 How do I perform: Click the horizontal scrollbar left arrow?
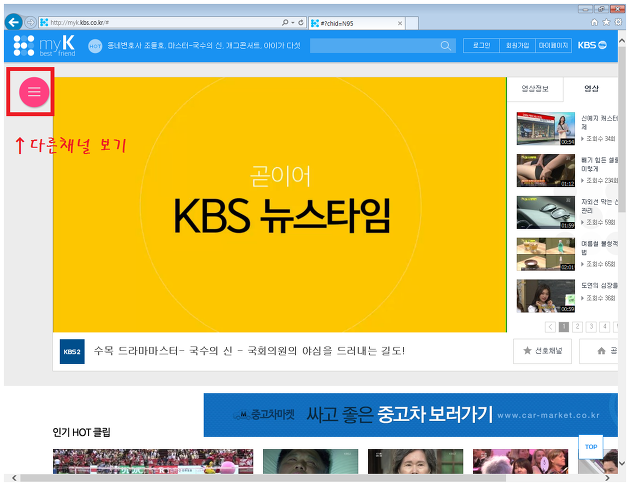pos(14,478)
